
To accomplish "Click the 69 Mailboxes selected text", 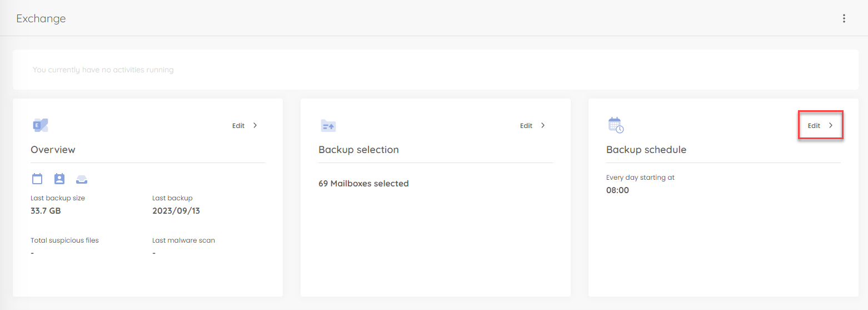I will (x=363, y=184).
